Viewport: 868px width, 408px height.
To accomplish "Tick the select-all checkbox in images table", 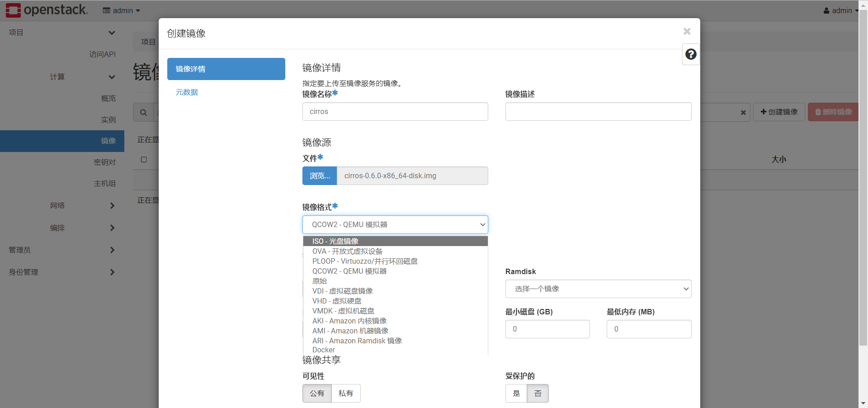I will 144,159.
